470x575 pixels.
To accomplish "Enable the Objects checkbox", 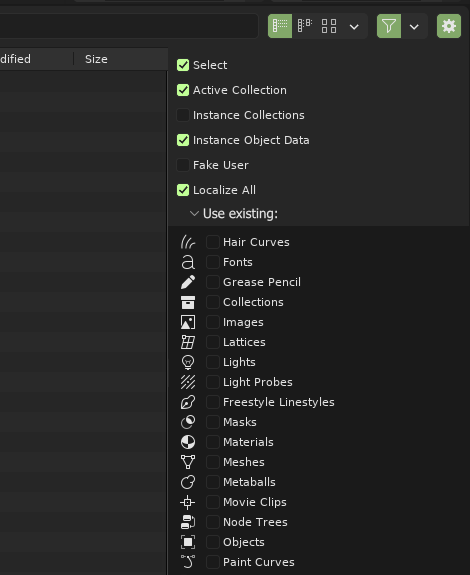I will pos(213,542).
